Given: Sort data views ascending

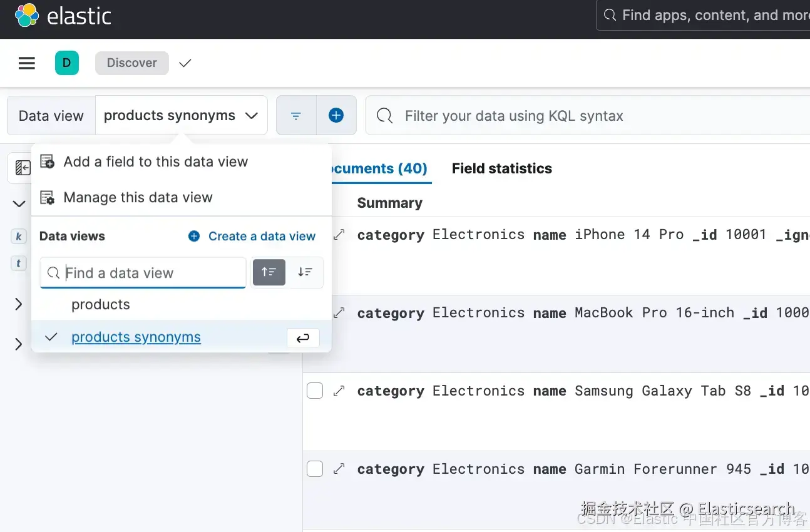Looking at the screenshot, I should click(269, 272).
